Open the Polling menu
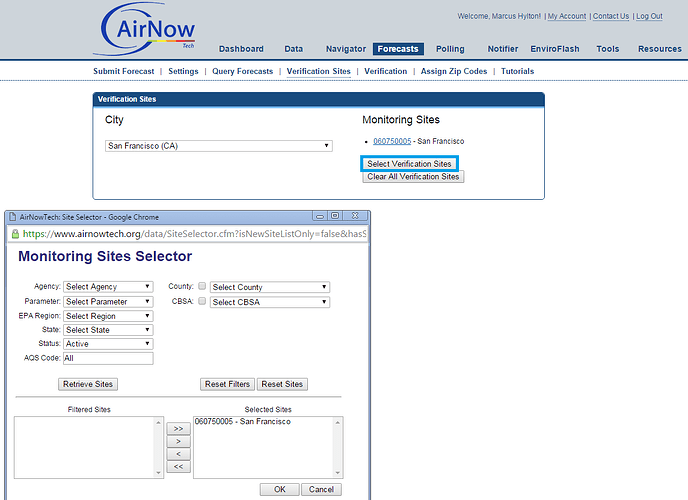The height and width of the screenshot is (500, 688). [x=450, y=49]
